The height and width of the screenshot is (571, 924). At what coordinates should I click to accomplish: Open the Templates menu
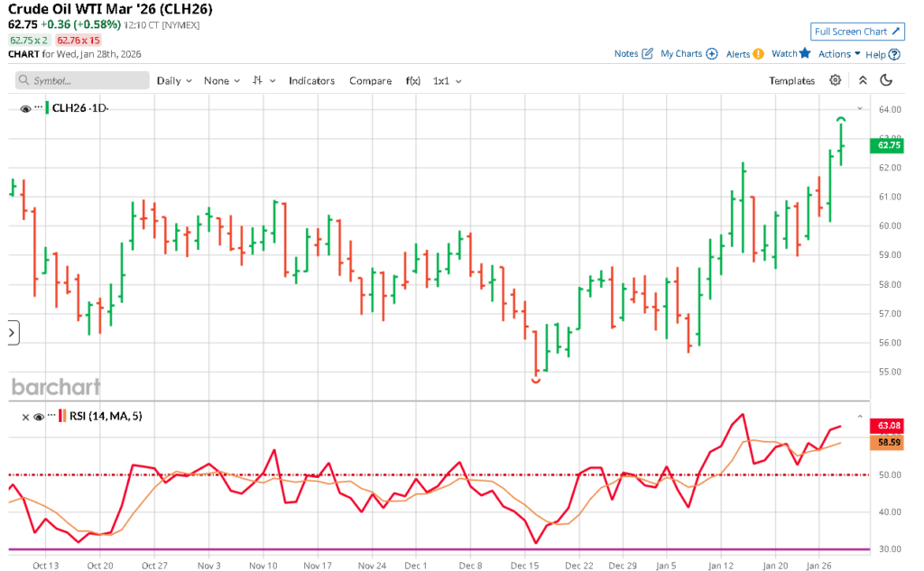click(x=791, y=80)
